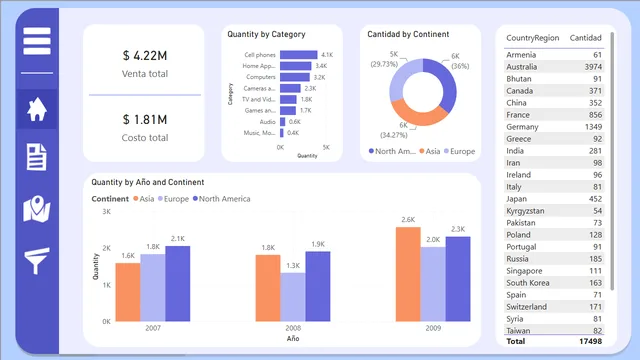Select the Germany row in table
Image resolution: width=640 pixels, height=360 pixels.
click(554, 127)
